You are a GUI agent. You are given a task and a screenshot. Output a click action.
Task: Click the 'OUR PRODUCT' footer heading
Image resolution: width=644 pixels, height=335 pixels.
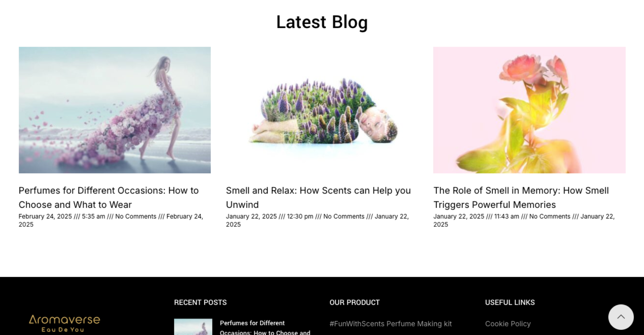tap(355, 303)
